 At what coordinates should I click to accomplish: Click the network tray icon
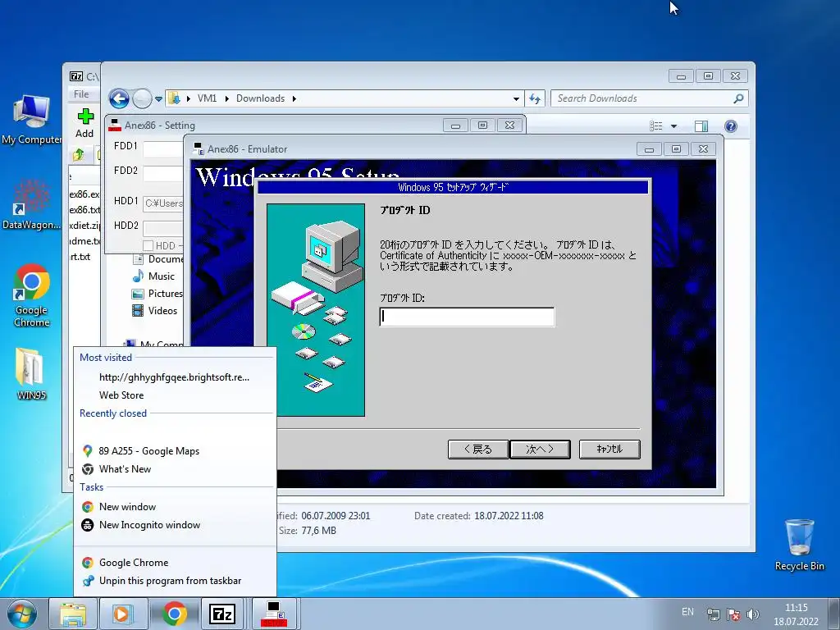(x=713, y=614)
